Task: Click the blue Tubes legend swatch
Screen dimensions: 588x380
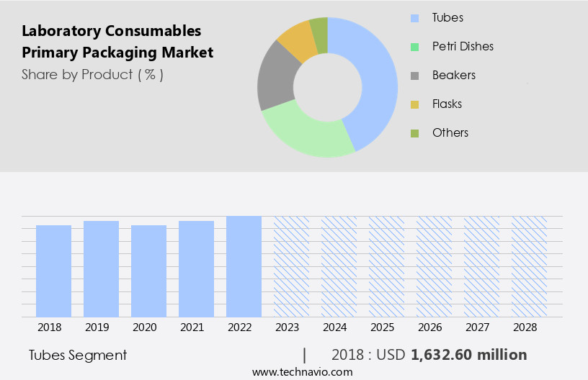Action: pos(414,18)
